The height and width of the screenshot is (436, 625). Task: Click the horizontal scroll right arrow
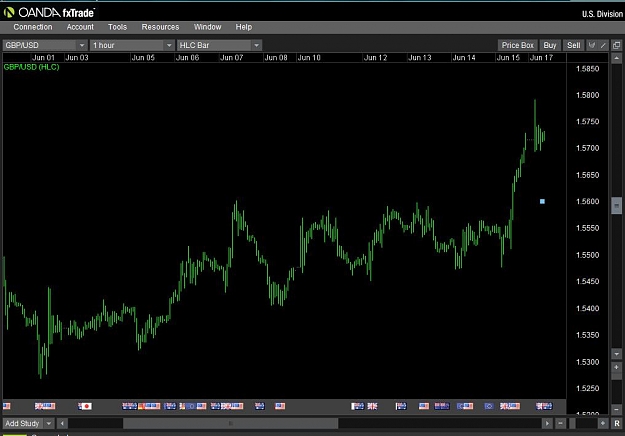[x=547, y=423]
